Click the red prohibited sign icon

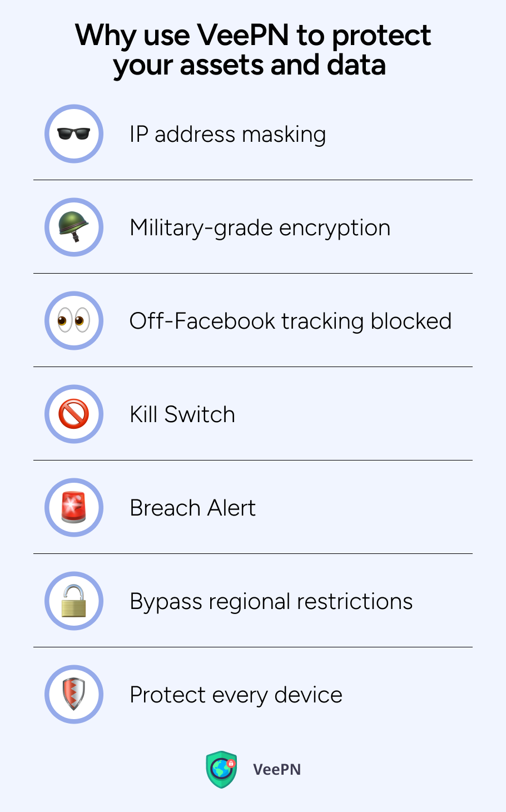[x=74, y=414]
